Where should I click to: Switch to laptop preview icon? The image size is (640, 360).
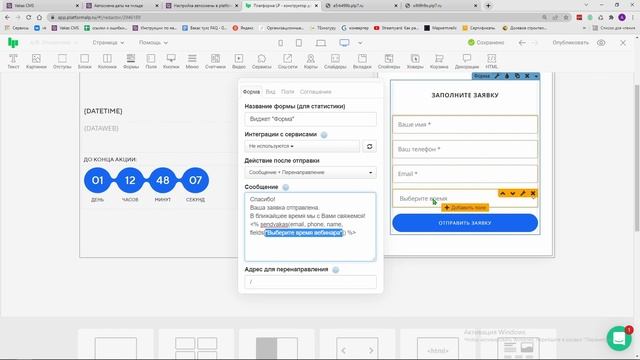[x=321, y=43]
